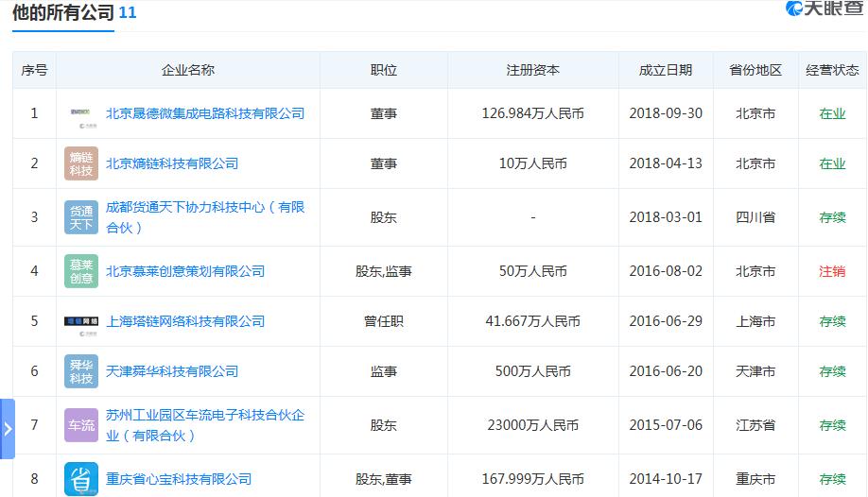
Task: Click the date 2018-04-13
Action: click(666, 163)
